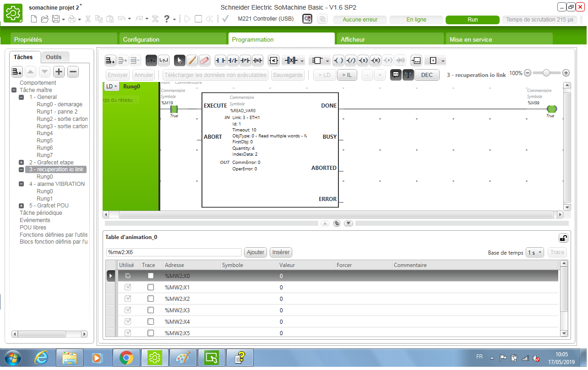This screenshot has width=588, height=370.
Task: Click the zoom slider handle
Action: pyautogui.click(x=545, y=73)
